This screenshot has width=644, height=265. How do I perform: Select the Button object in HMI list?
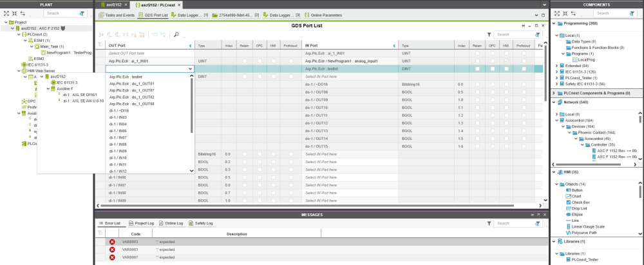tap(576, 190)
